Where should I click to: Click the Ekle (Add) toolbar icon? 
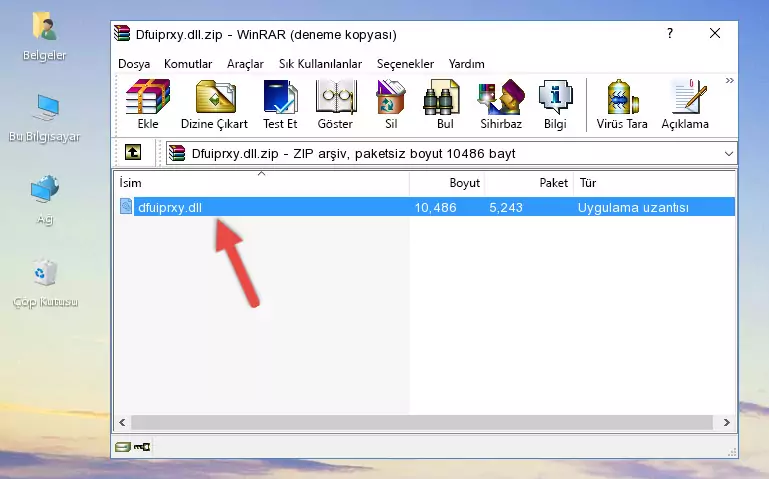point(148,104)
